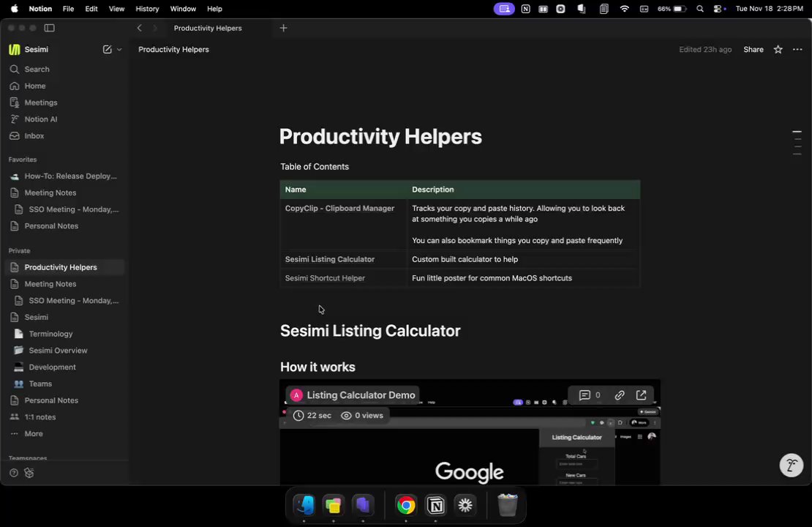Open the Edit menu
The image size is (812, 527).
tap(91, 9)
